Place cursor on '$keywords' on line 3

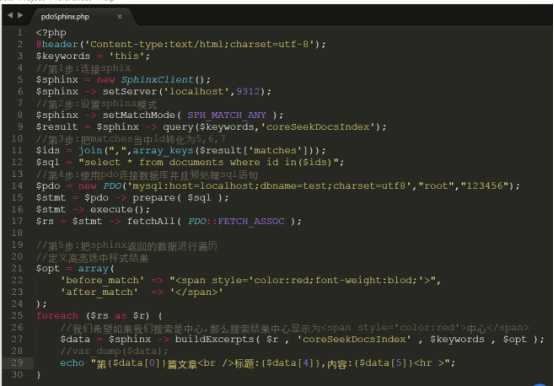coord(63,56)
